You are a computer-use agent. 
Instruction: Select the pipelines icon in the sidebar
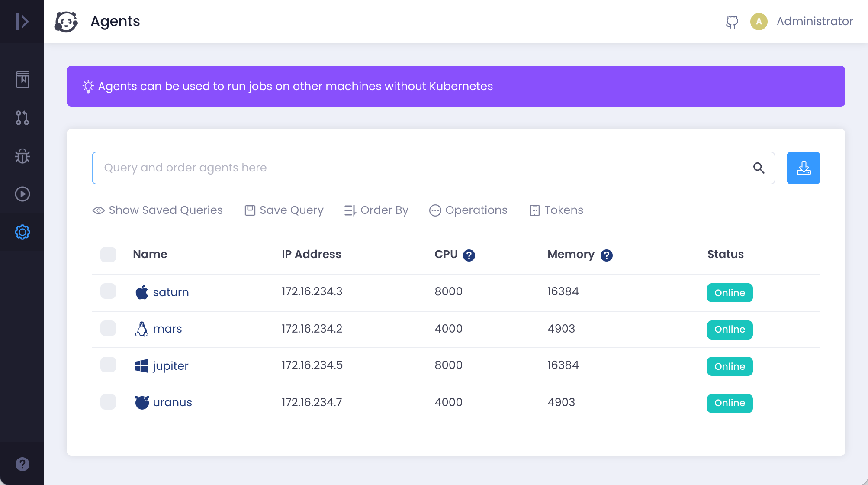point(22,118)
